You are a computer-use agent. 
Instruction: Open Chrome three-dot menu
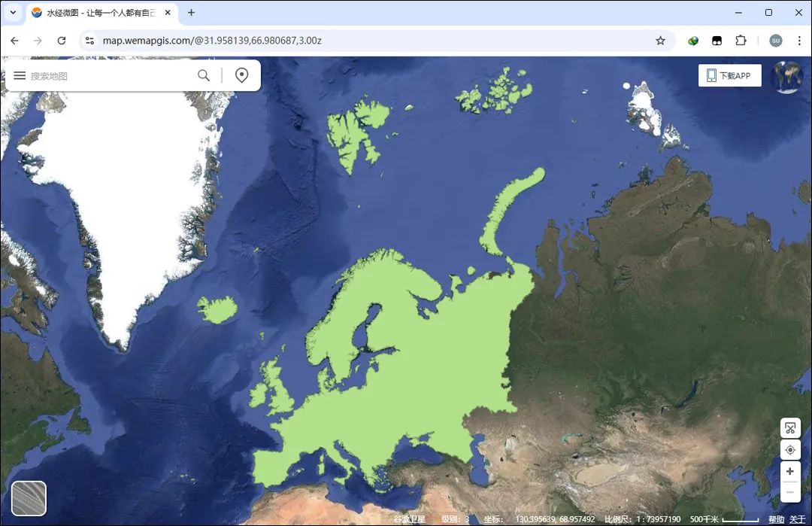[799, 41]
